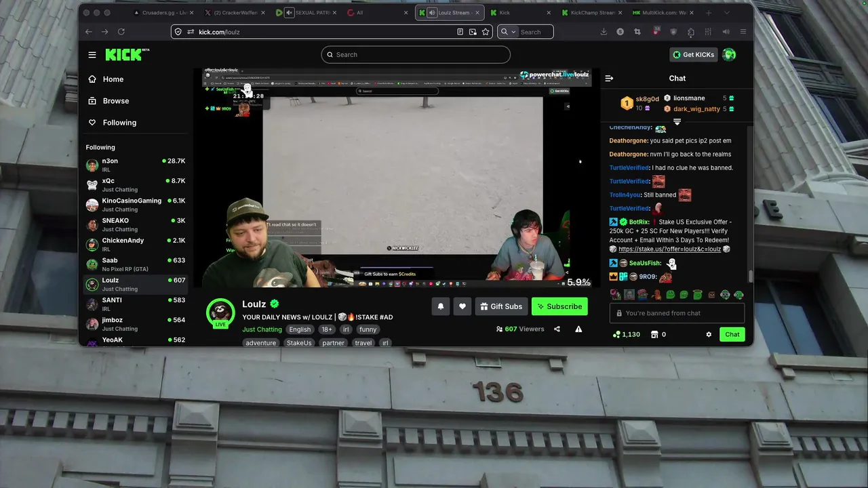The image size is (868, 488).
Task: Click the banned chat input field
Action: click(x=677, y=313)
